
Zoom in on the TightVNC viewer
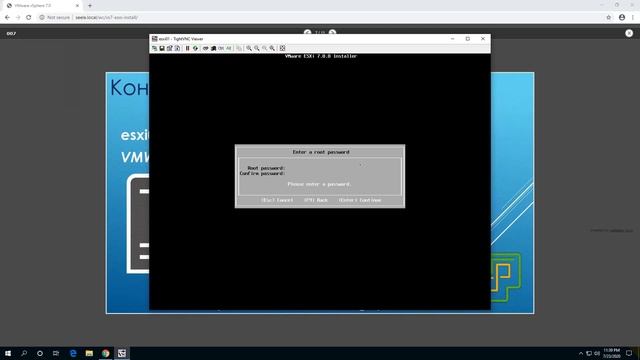click(x=249, y=48)
